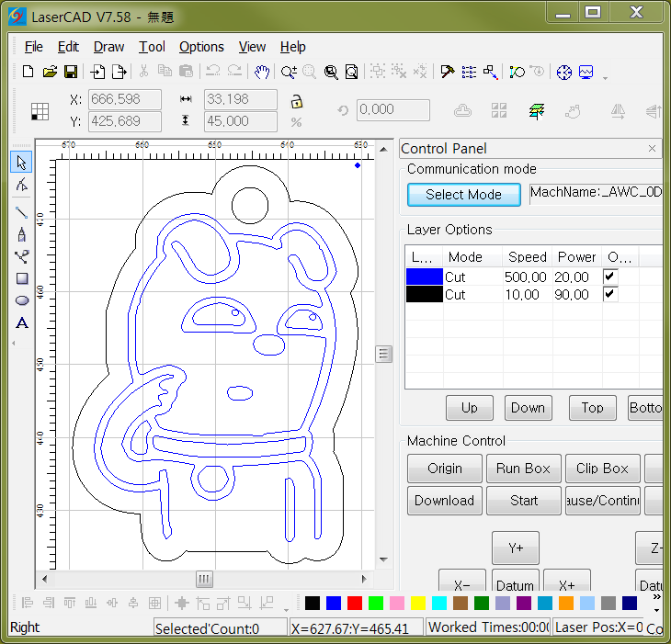Save the drawing with the floppy disk icon
The width and height of the screenshot is (671, 644).
[x=71, y=72]
